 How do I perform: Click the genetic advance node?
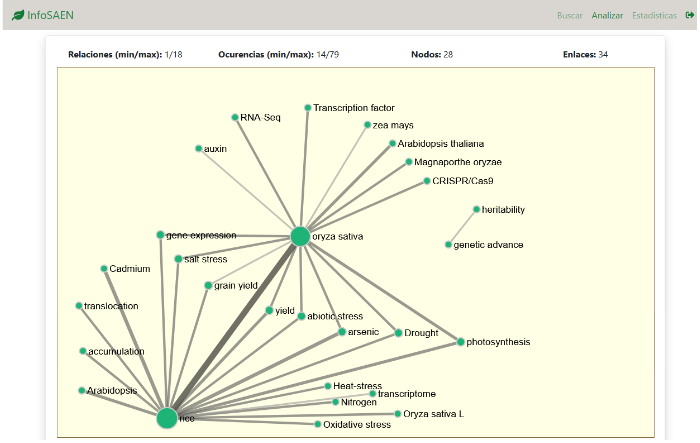point(448,244)
